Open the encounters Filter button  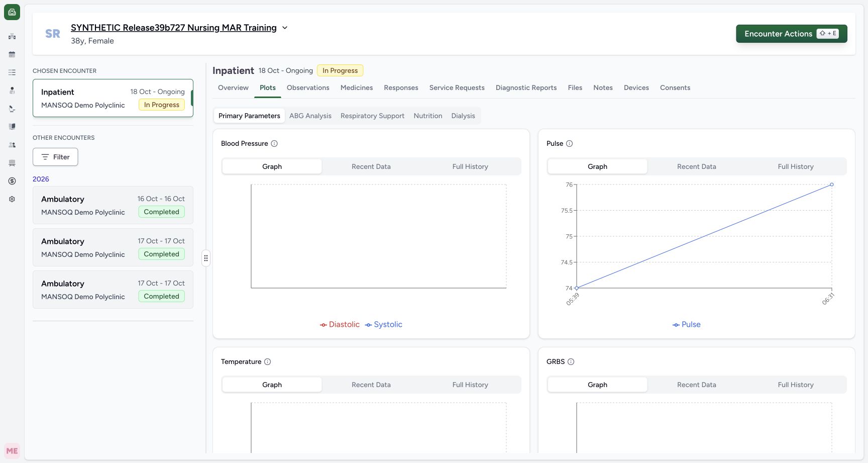[x=55, y=157]
